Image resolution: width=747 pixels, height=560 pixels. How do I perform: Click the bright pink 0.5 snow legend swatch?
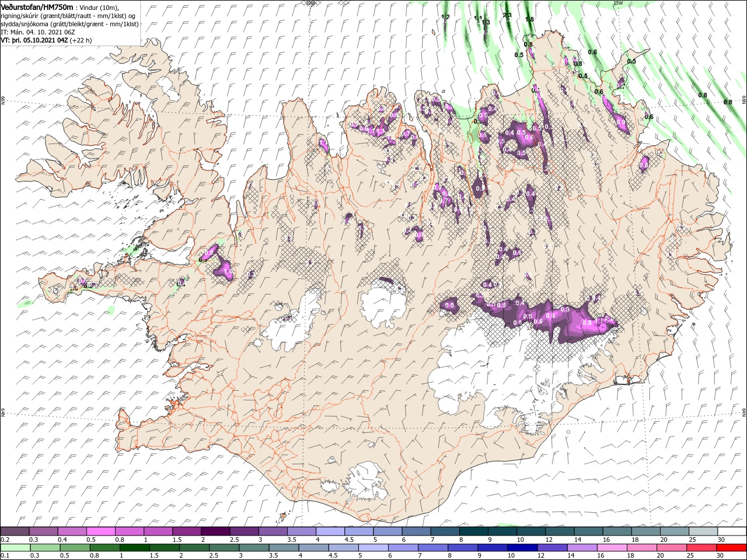coord(100,531)
